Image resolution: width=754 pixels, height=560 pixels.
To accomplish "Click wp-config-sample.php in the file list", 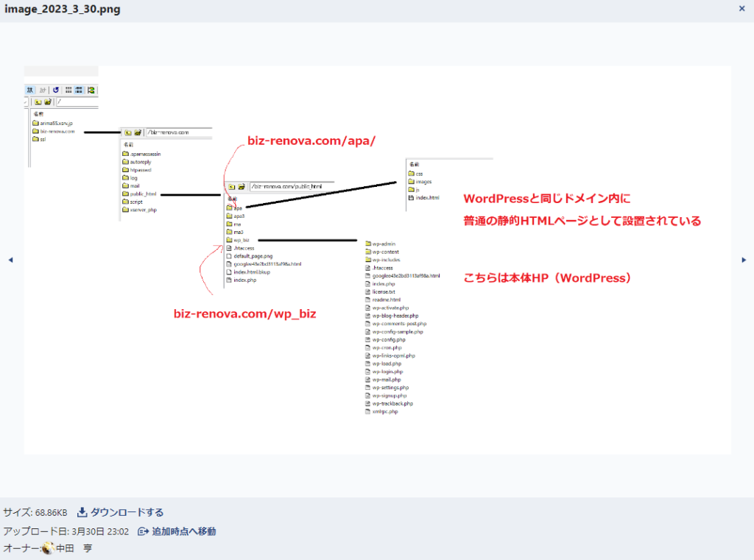I will coord(395,332).
